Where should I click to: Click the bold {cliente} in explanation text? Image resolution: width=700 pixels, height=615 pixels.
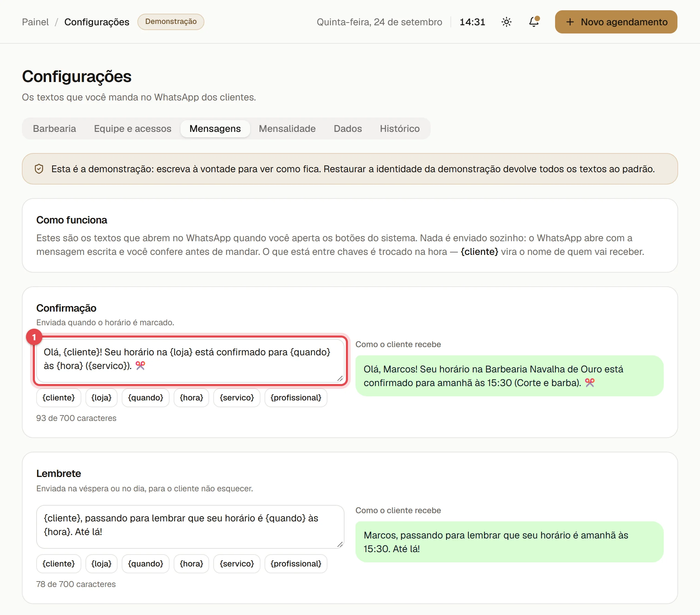click(479, 252)
